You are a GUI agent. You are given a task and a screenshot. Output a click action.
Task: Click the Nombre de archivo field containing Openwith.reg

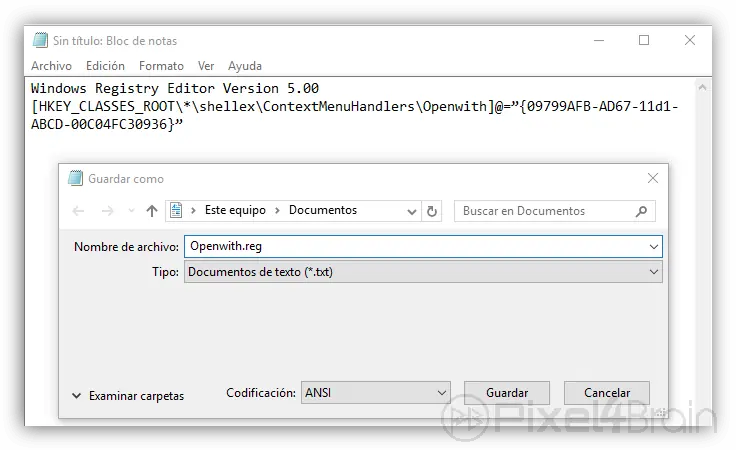tap(423, 246)
